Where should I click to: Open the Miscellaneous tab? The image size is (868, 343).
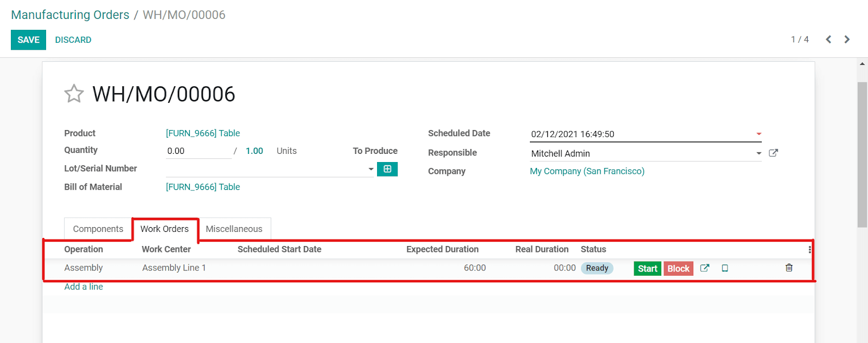coord(234,229)
